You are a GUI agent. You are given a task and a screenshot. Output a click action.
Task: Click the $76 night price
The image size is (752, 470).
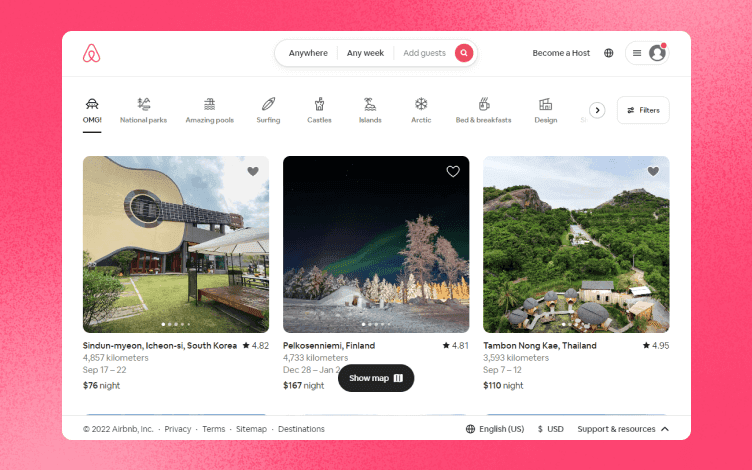pos(101,385)
